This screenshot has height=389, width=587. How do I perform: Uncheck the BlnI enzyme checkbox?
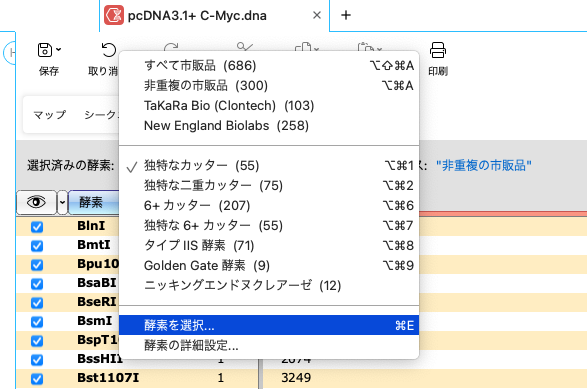[37, 227]
